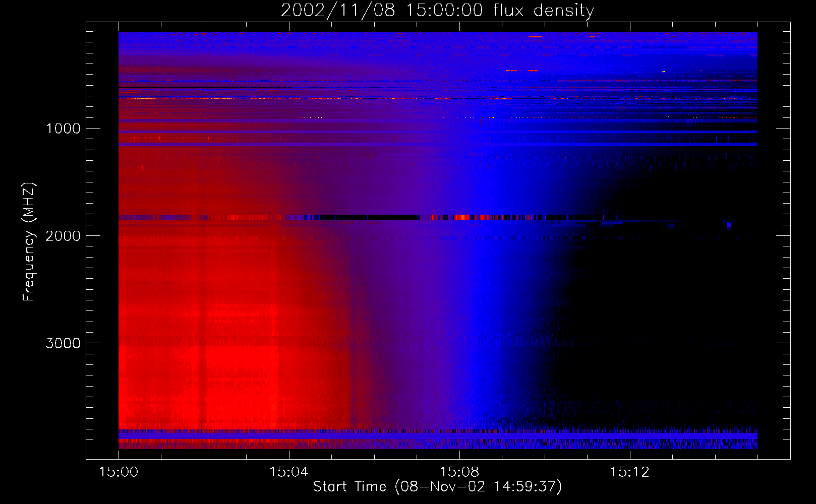Click the 15:12 time tick label
The height and width of the screenshot is (504, 816).
[x=629, y=472]
